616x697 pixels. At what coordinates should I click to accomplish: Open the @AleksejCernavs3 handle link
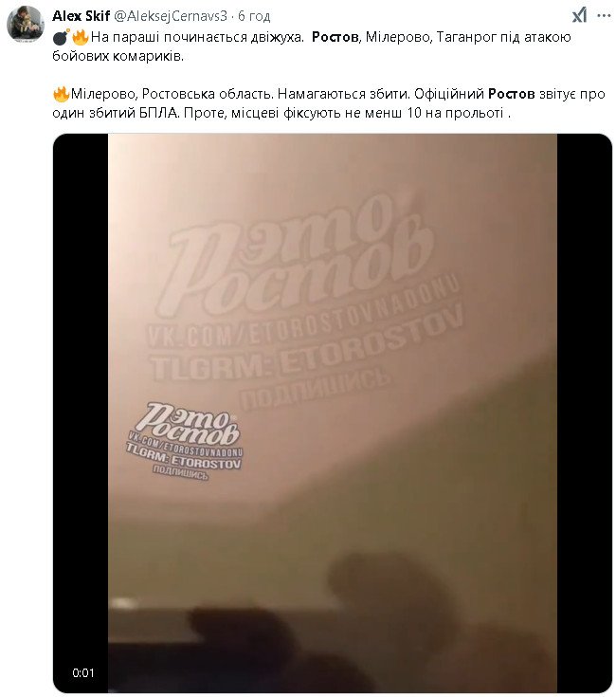point(171,16)
